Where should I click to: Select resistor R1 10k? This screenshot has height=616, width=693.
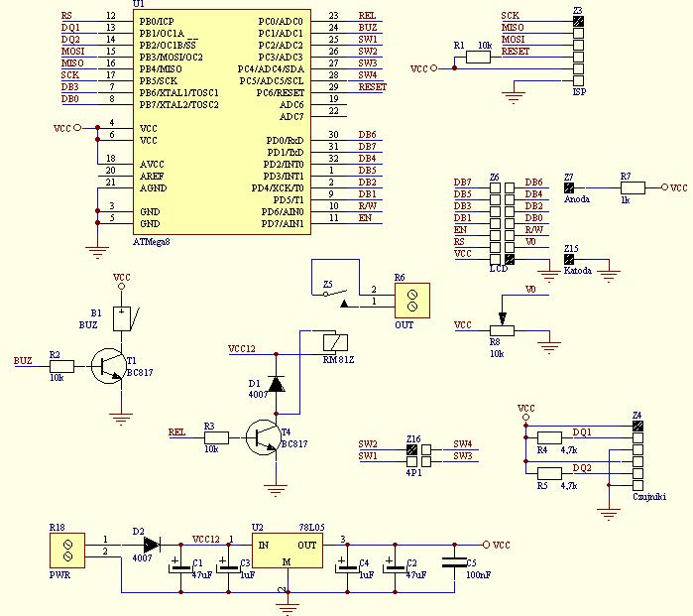coord(478,58)
